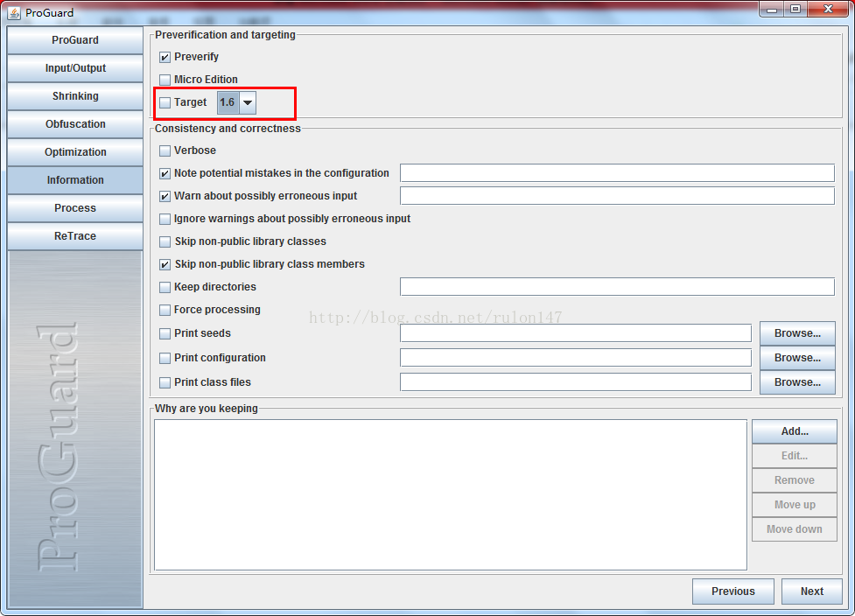Check Ignore warnings about possibly erroneous input
This screenshot has height=616, width=855.
(x=165, y=219)
